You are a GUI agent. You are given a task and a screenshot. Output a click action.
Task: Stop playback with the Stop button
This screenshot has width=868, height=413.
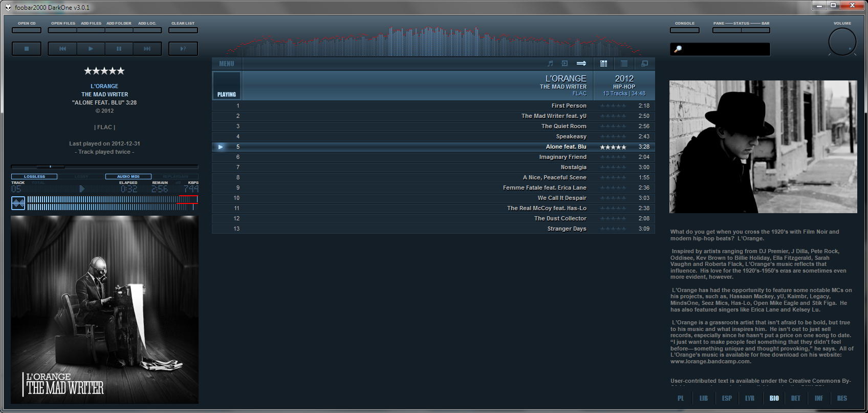pyautogui.click(x=27, y=49)
